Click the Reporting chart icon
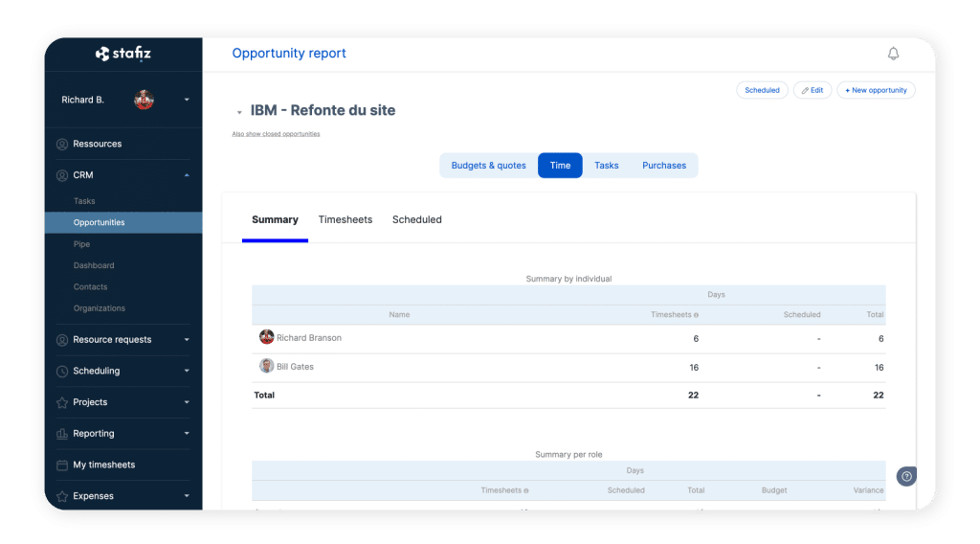The image size is (980, 544). coord(62,433)
